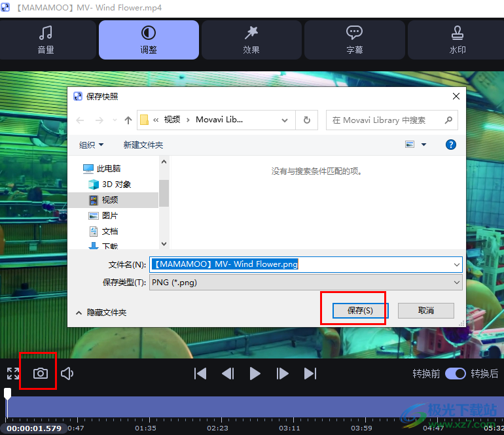Click the current time 00:00:01.579 field
Image resolution: width=504 pixels, height=435 pixels.
pos(34,428)
